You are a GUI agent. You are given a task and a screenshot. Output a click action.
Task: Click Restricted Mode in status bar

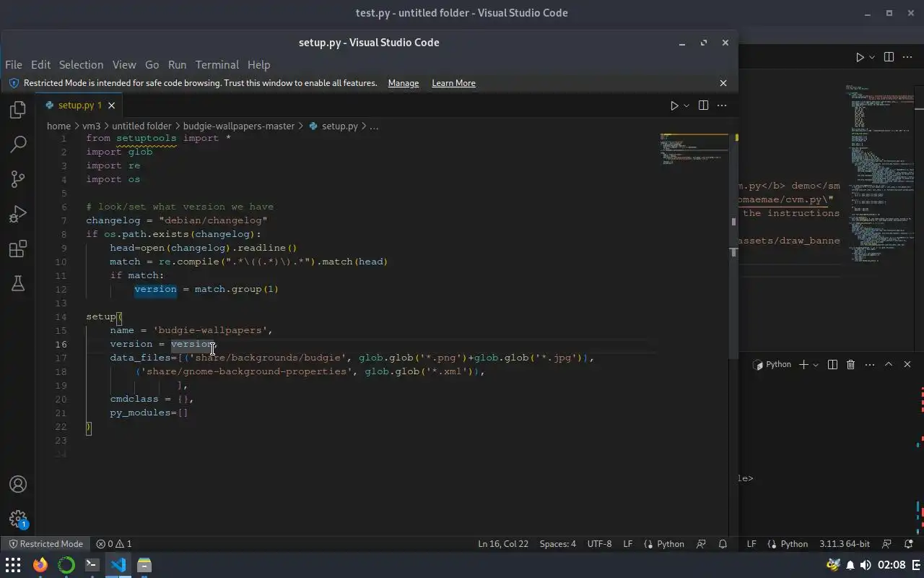pos(45,544)
